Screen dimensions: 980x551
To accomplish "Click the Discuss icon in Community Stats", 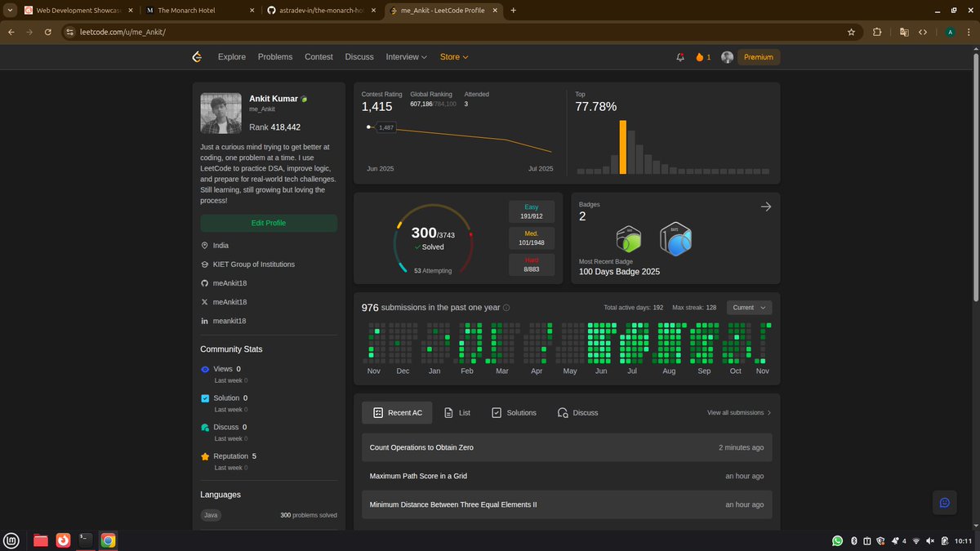I will [x=205, y=427].
